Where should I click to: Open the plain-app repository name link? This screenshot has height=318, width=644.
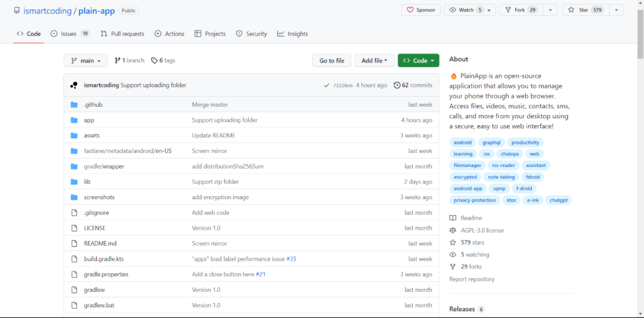click(x=96, y=11)
